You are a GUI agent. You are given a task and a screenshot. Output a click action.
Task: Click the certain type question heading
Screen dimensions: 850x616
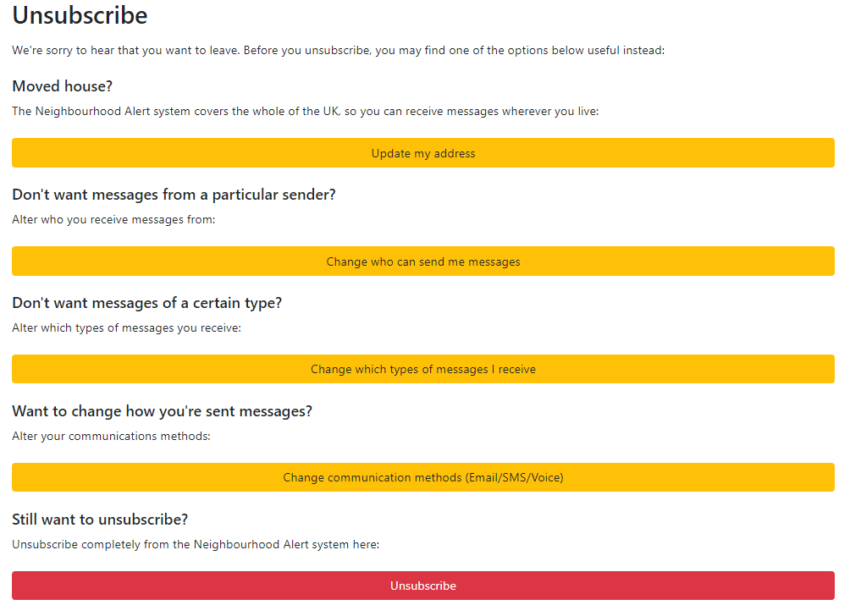(146, 303)
